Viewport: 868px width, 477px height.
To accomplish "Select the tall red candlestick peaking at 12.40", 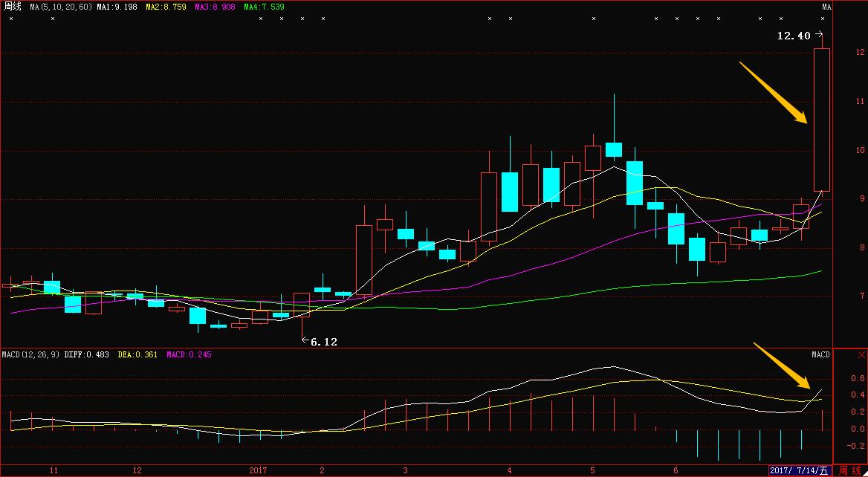I will click(x=821, y=119).
